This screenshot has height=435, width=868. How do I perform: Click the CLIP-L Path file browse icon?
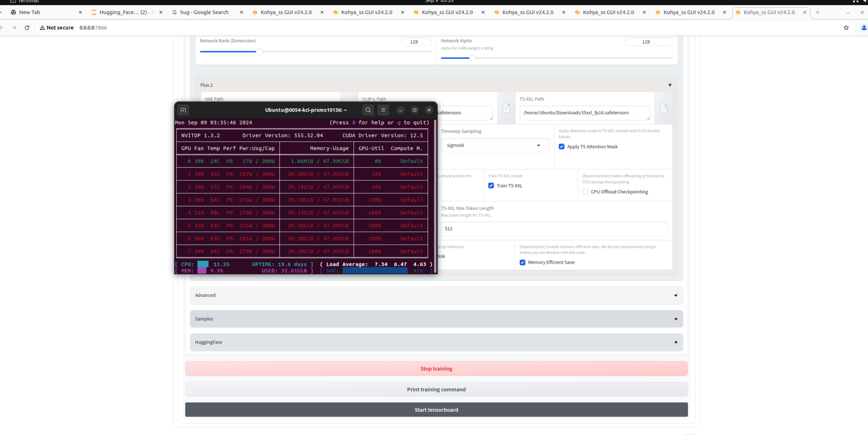point(506,108)
